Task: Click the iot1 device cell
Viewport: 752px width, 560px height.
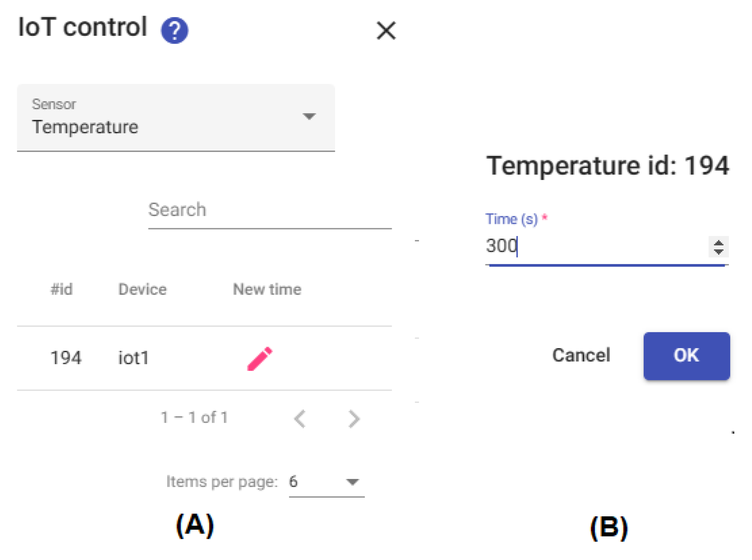Action: point(133,358)
